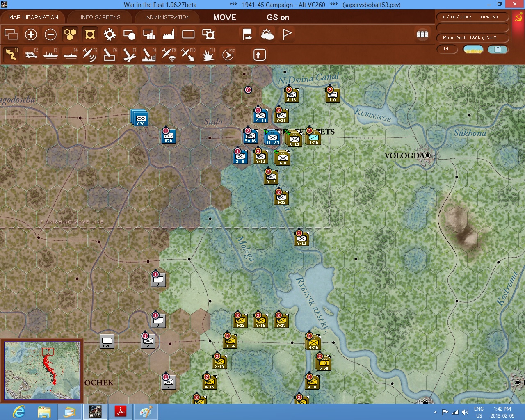
Task: Open Paint from taskbar
Action: click(x=146, y=412)
